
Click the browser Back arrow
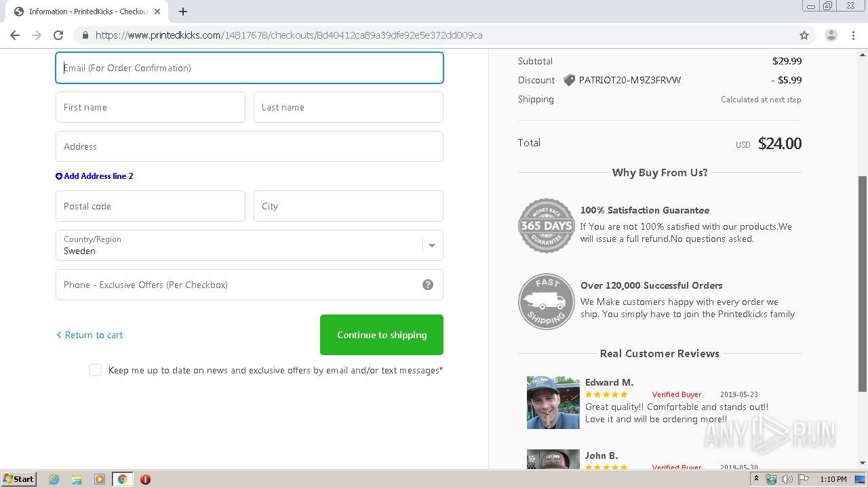tap(15, 35)
